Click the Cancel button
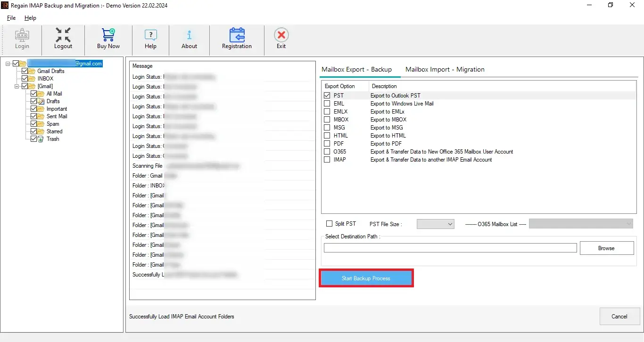Image resolution: width=644 pixels, height=342 pixels. (x=619, y=317)
